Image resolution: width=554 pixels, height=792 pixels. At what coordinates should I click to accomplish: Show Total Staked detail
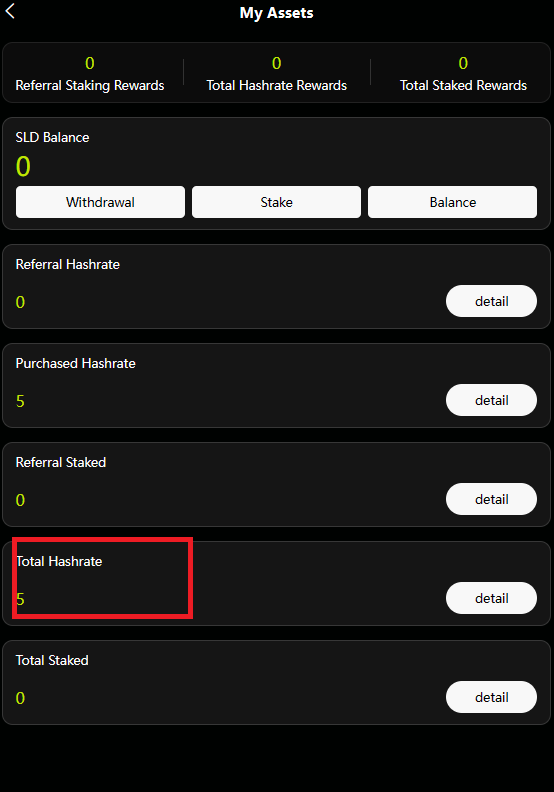point(491,697)
